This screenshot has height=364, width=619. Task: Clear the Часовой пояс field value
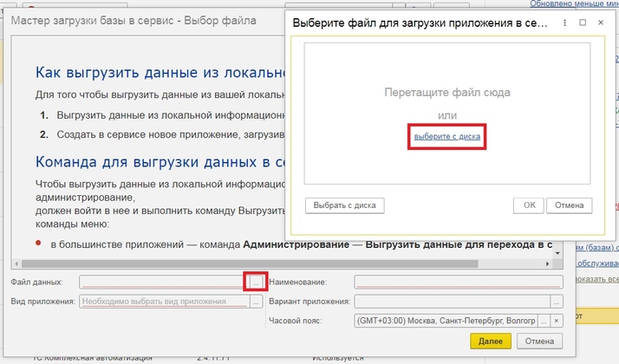click(557, 321)
